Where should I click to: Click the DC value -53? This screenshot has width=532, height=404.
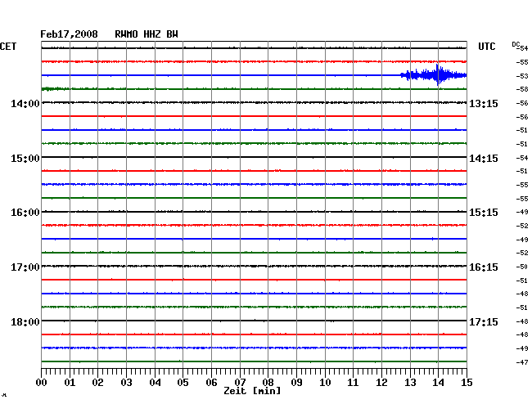pyautogui.click(x=522, y=76)
